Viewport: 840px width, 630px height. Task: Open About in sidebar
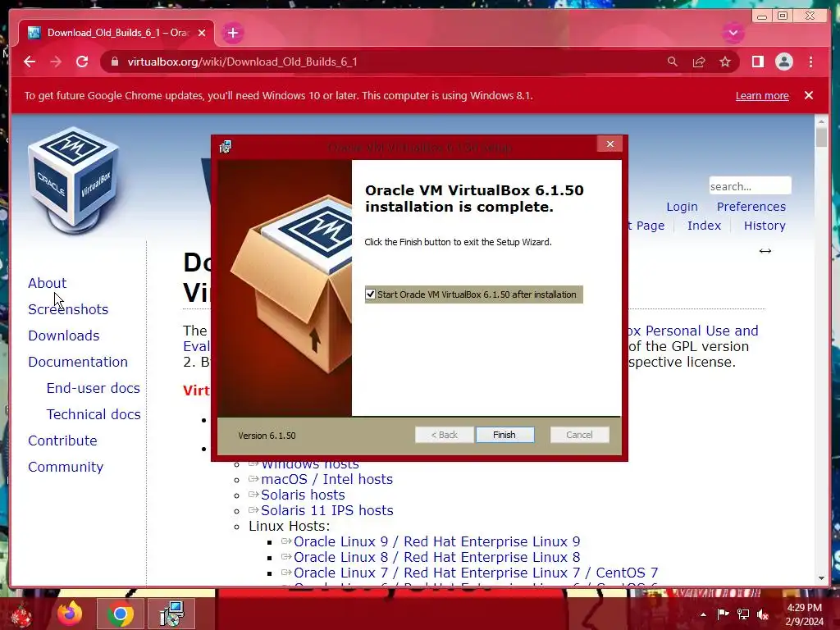click(47, 283)
